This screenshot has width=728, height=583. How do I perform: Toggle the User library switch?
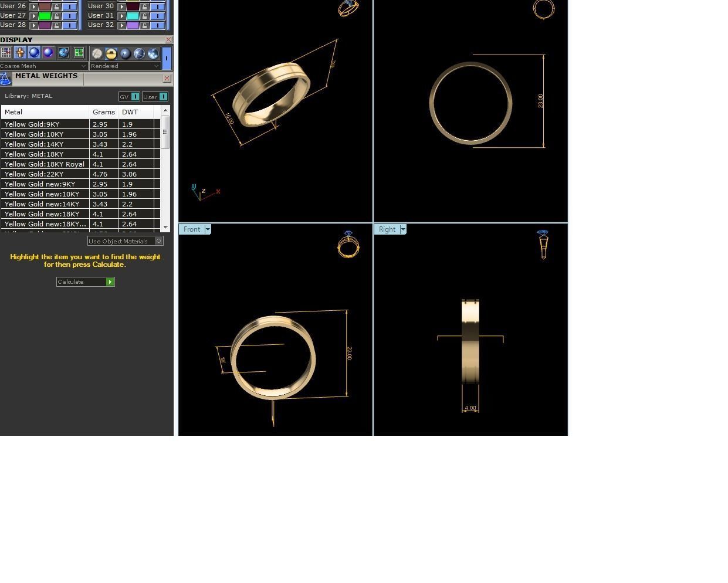[x=163, y=97]
